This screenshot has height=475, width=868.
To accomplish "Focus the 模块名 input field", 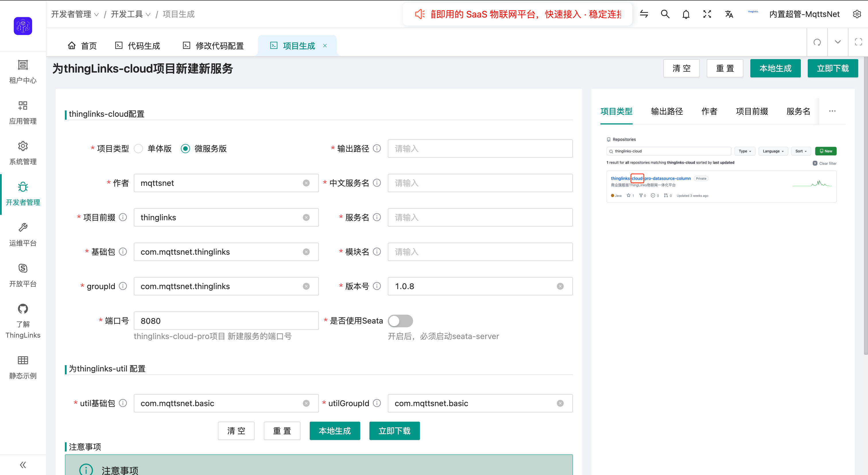I will click(480, 252).
